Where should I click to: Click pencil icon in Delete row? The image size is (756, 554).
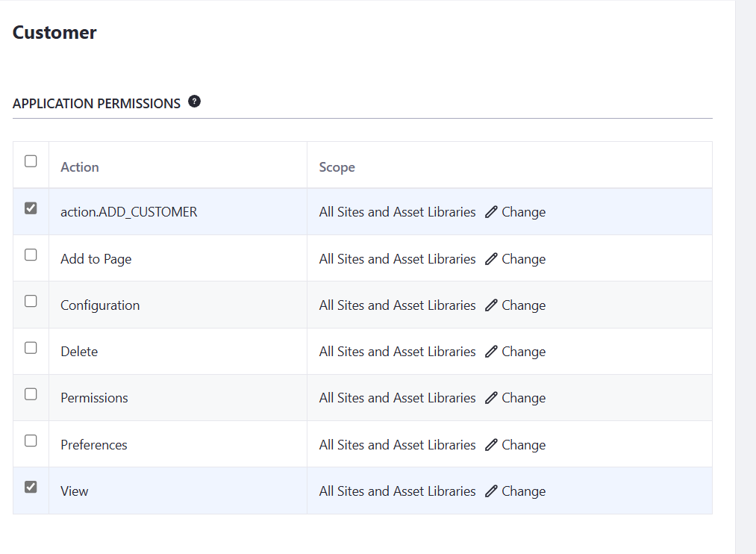[x=491, y=352]
